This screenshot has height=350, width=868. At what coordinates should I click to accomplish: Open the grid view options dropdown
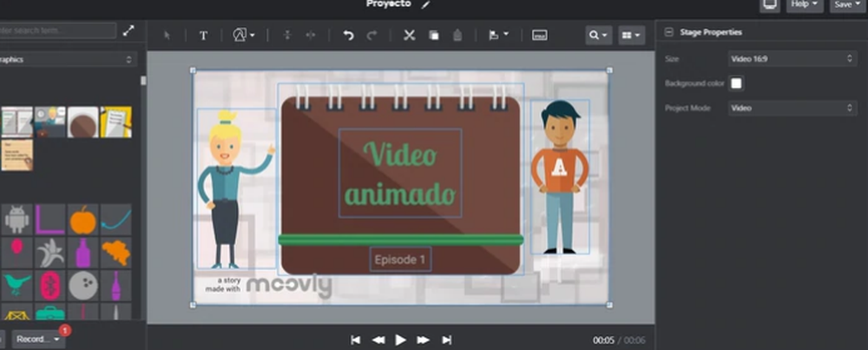coord(632,36)
